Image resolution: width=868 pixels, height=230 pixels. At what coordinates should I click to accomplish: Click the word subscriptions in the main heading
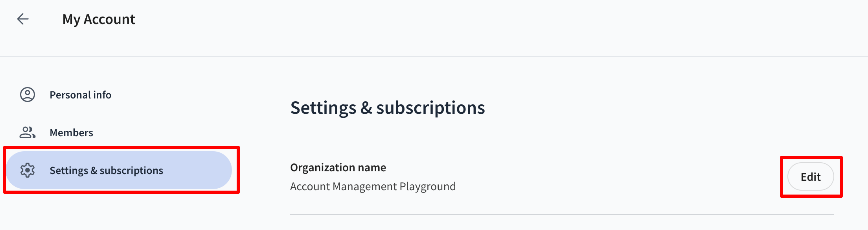431,108
